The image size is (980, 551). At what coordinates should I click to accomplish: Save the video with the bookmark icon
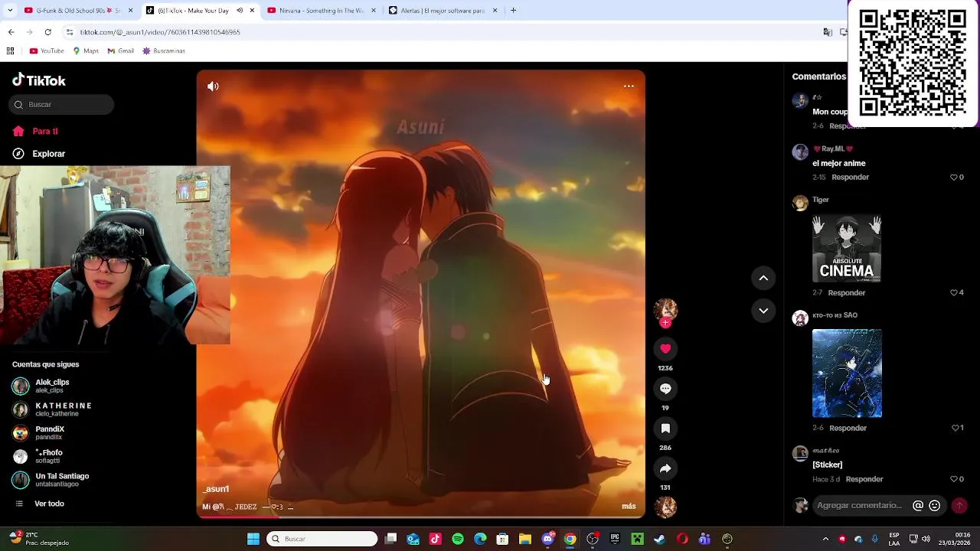[665, 429]
